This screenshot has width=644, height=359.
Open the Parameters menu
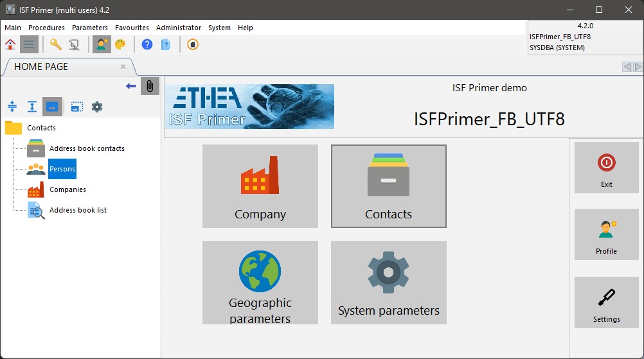click(90, 28)
